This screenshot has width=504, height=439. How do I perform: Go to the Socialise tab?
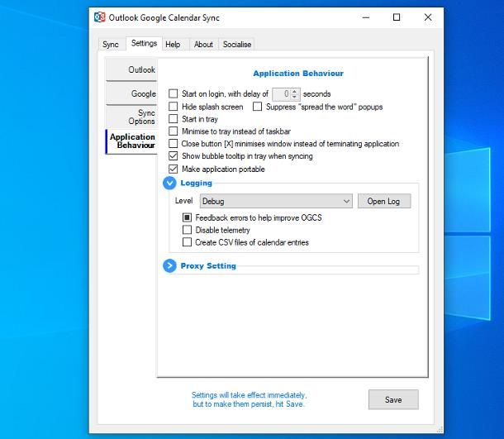click(237, 45)
